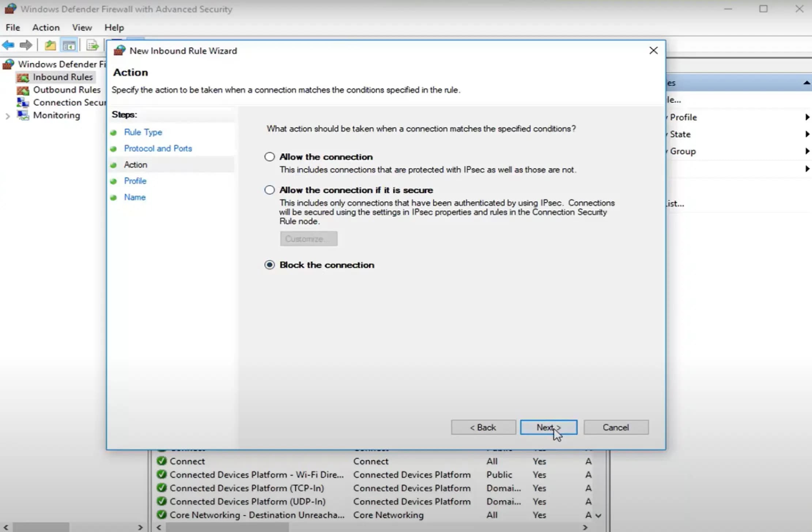
Task: Open the Help menu
Action: 114,27
